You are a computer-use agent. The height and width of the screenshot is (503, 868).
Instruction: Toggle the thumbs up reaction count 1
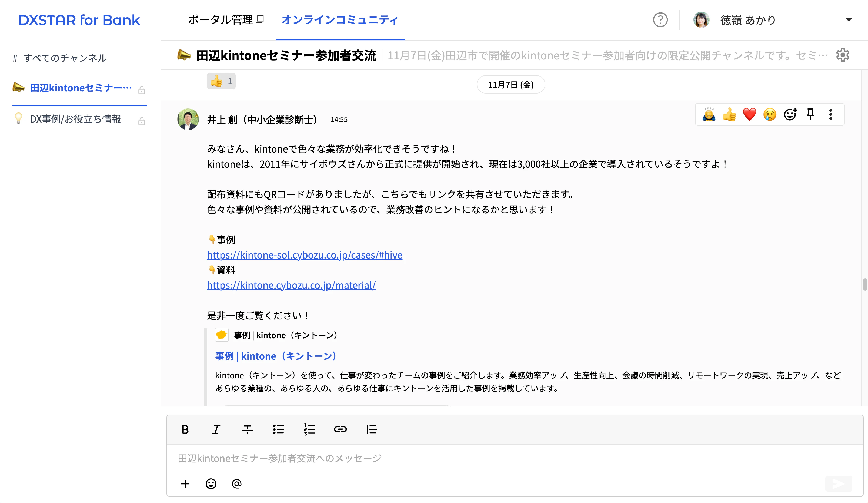pyautogui.click(x=221, y=81)
